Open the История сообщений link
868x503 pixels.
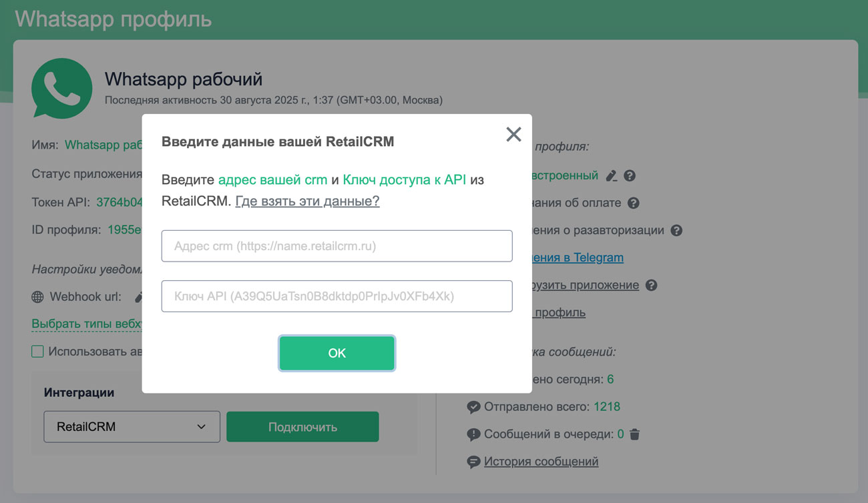point(541,462)
